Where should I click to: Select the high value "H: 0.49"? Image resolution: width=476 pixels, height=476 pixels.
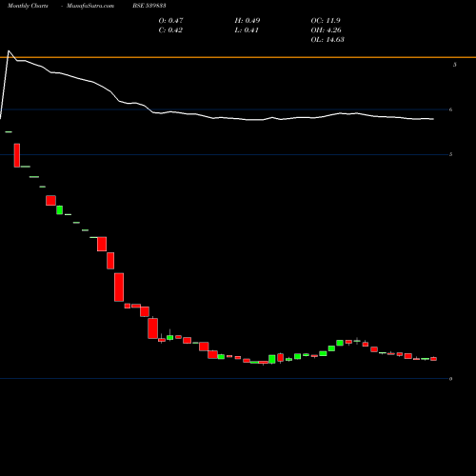pos(248,21)
